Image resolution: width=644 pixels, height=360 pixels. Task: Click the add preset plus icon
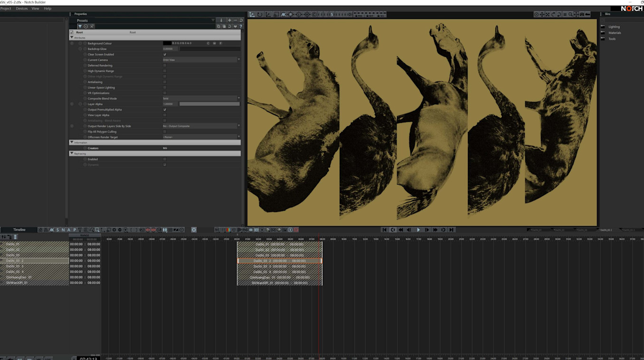[229, 20]
